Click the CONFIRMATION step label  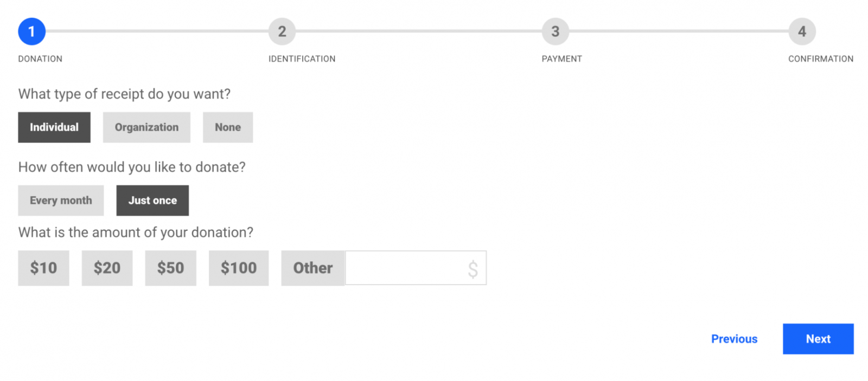(821, 59)
